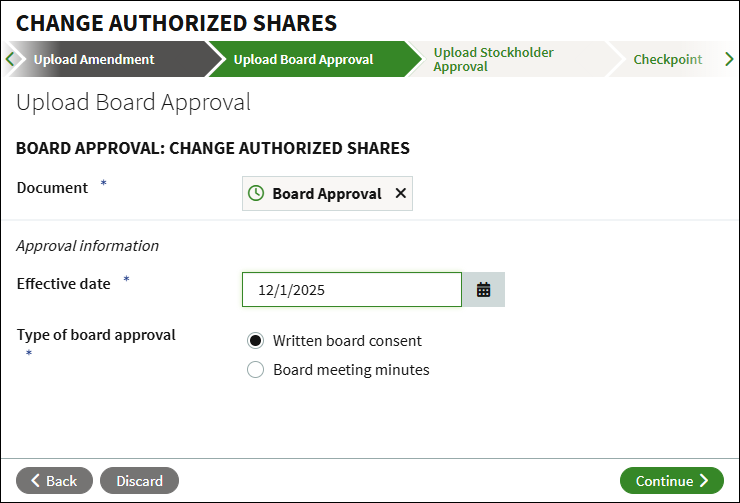
Task: Click the Written board consent label
Action: tap(347, 341)
